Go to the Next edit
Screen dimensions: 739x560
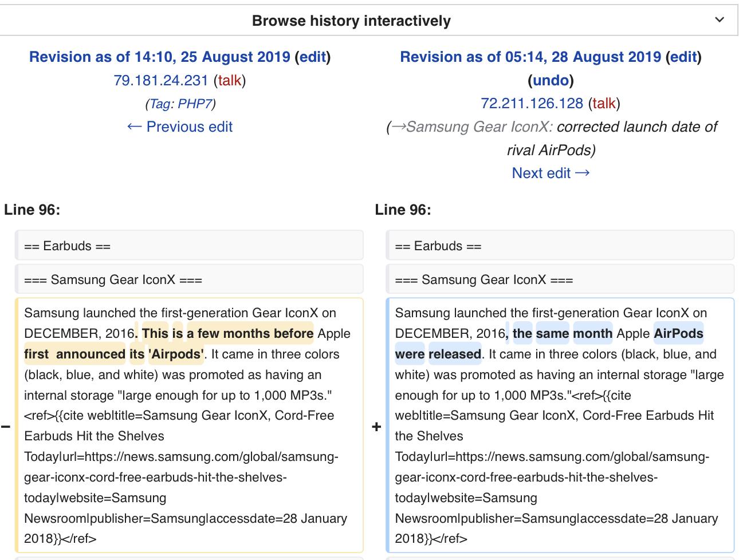551,173
